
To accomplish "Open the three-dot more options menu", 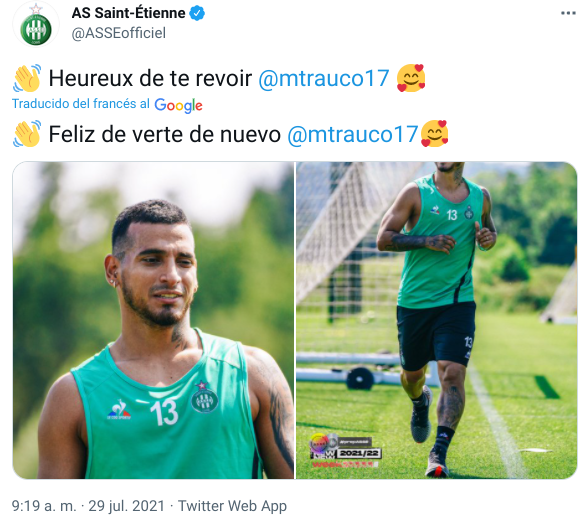I will click(x=568, y=13).
